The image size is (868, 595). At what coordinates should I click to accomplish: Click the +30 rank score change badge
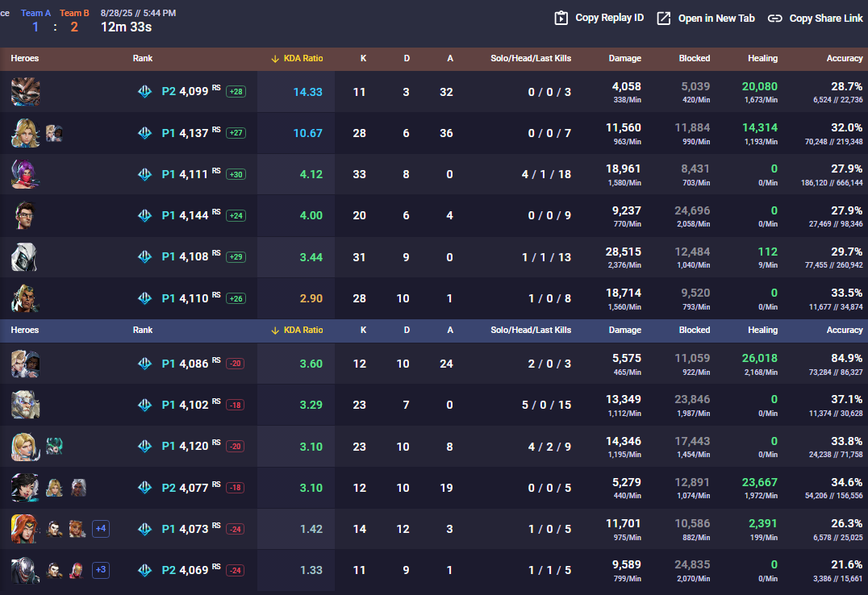click(x=236, y=174)
